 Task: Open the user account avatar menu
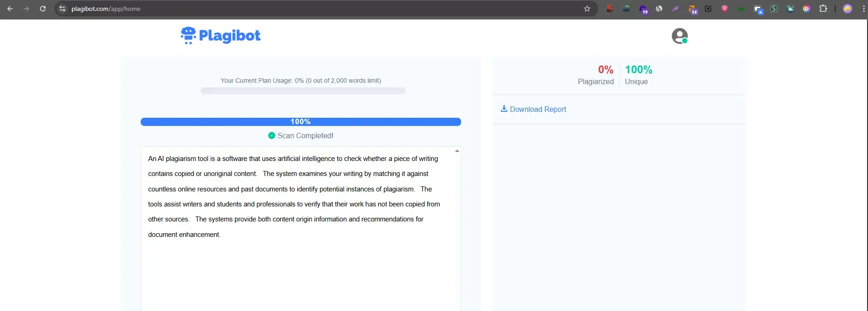point(680,36)
